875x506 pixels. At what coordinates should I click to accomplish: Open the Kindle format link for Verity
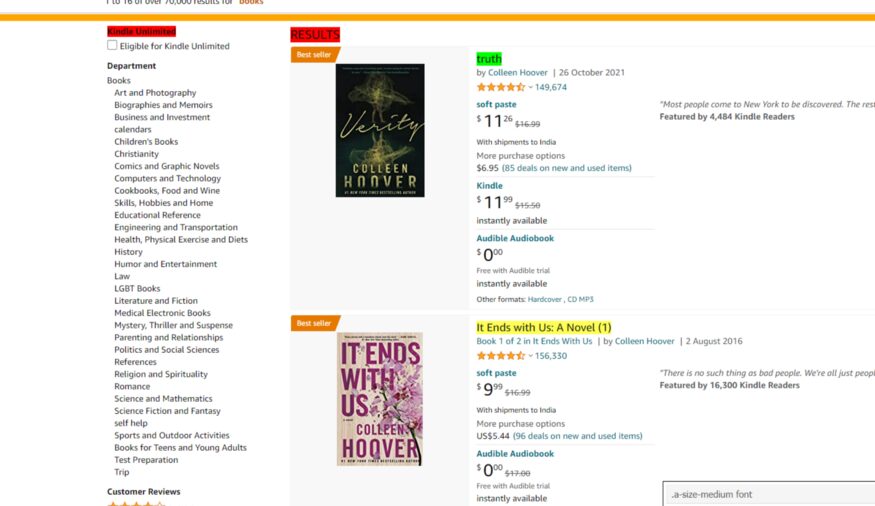[x=489, y=185]
